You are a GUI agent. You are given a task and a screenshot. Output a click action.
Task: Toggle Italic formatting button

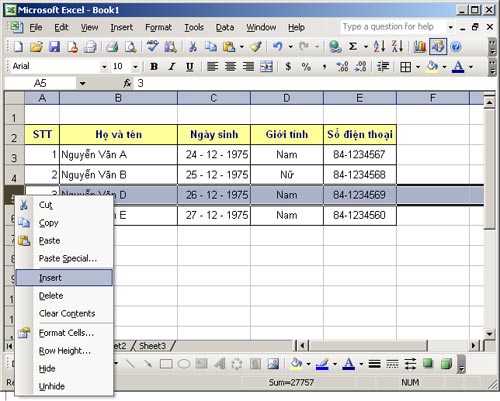tap(172, 67)
